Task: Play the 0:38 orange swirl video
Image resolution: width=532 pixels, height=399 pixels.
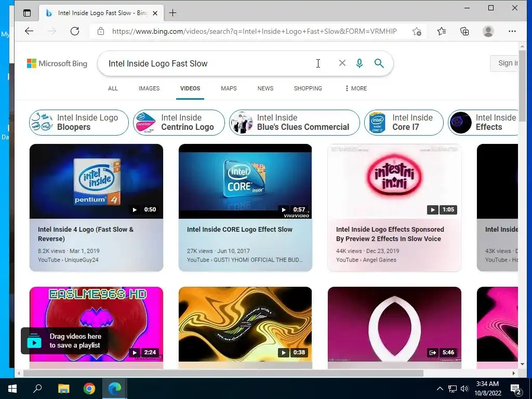Action: tap(283, 353)
